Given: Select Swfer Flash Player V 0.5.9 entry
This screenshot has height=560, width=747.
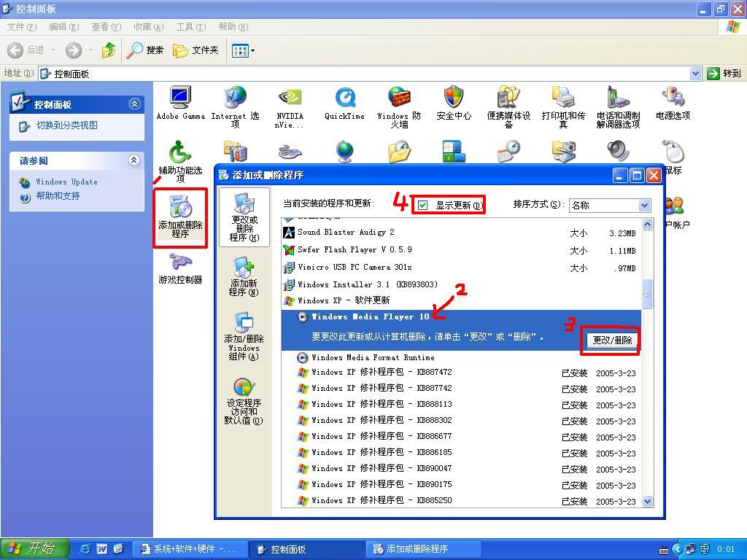Looking at the screenshot, I should point(461,250).
